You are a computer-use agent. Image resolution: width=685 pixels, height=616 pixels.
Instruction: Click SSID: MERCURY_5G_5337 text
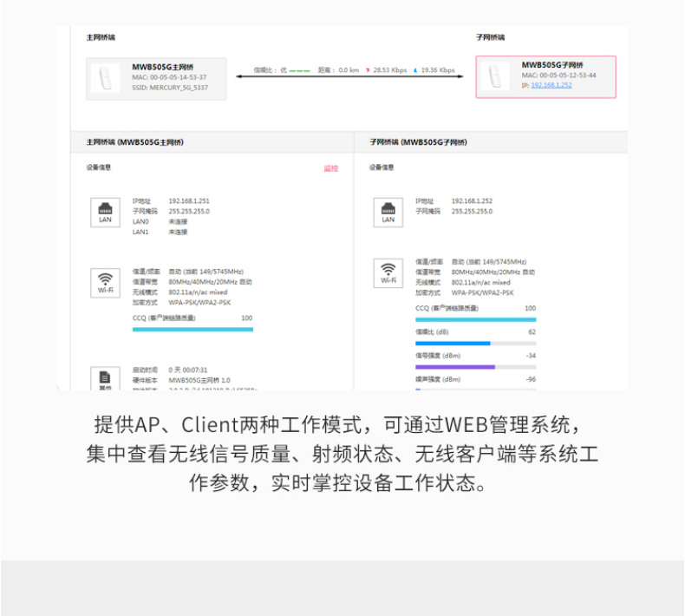(x=170, y=88)
